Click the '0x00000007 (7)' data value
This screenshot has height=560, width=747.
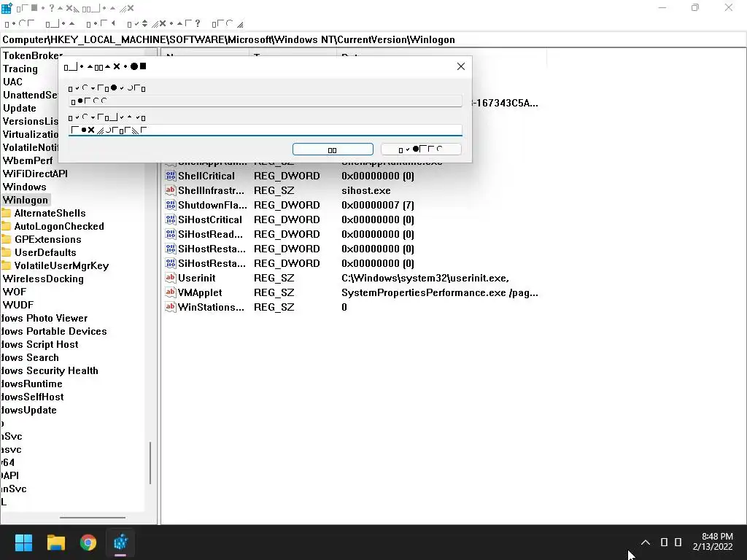coord(377,205)
